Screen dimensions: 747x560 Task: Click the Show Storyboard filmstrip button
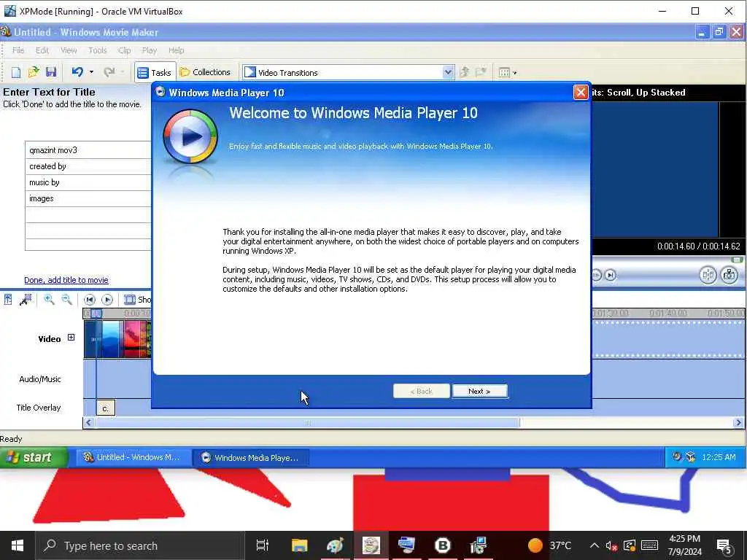[137, 300]
